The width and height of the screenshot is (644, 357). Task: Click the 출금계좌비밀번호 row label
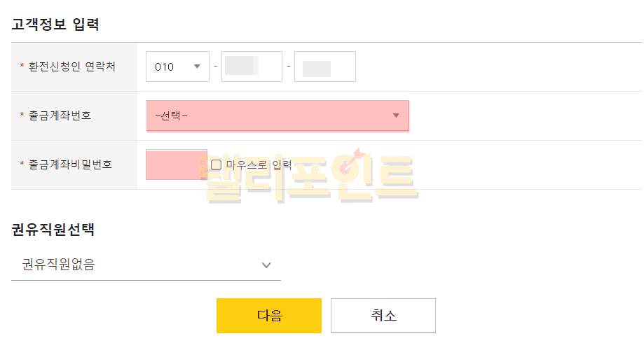coord(70,164)
